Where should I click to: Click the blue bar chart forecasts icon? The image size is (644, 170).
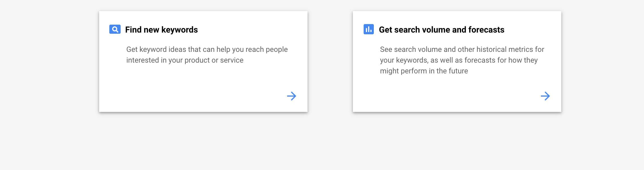369,29
